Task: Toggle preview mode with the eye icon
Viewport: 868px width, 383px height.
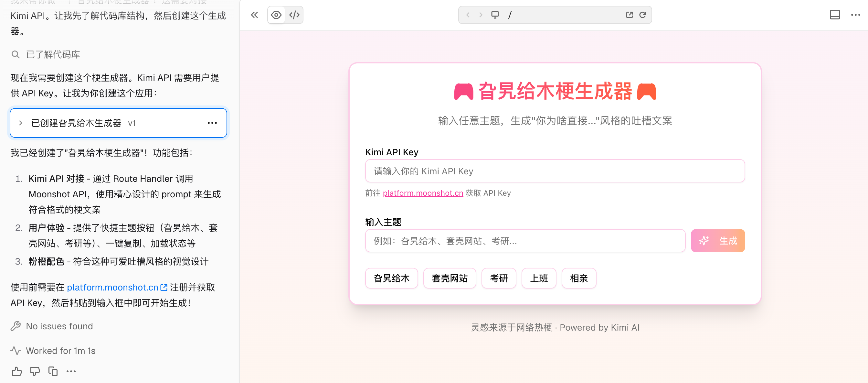Action: click(276, 15)
